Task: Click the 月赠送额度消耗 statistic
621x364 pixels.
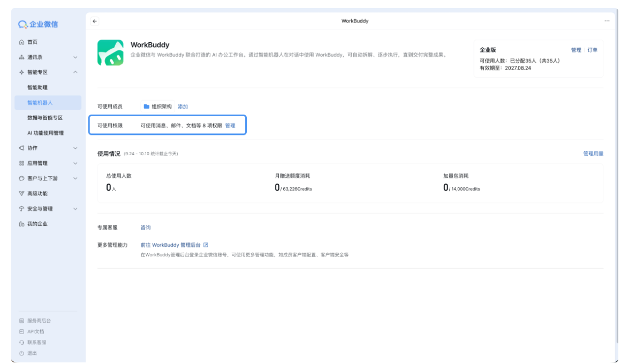Action: [293, 183]
